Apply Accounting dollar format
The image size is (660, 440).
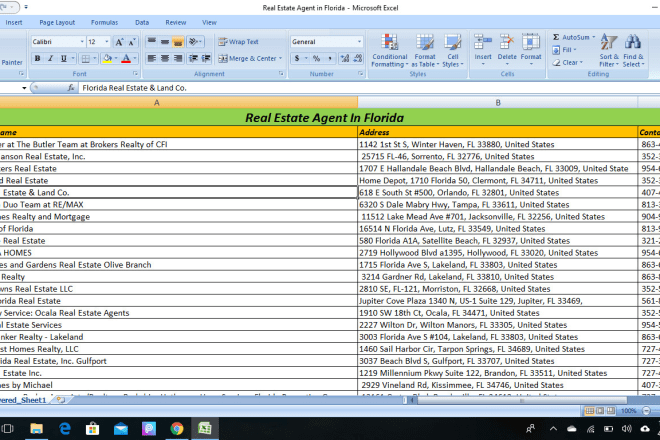(297, 59)
